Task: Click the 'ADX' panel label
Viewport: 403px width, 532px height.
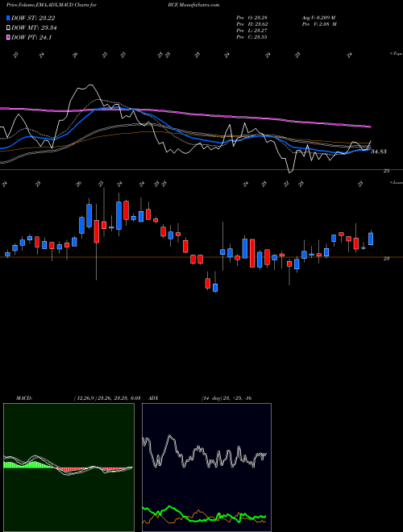Action: click(153, 398)
